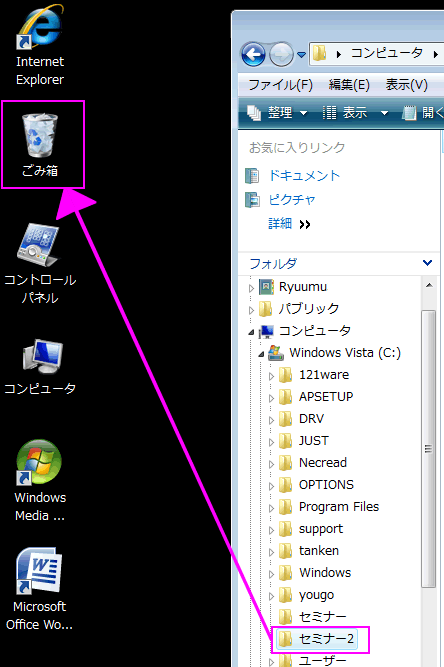This screenshot has height=667, width=444.
Task: Select the ごみ箱 recycle bin icon
Action: coord(40,145)
